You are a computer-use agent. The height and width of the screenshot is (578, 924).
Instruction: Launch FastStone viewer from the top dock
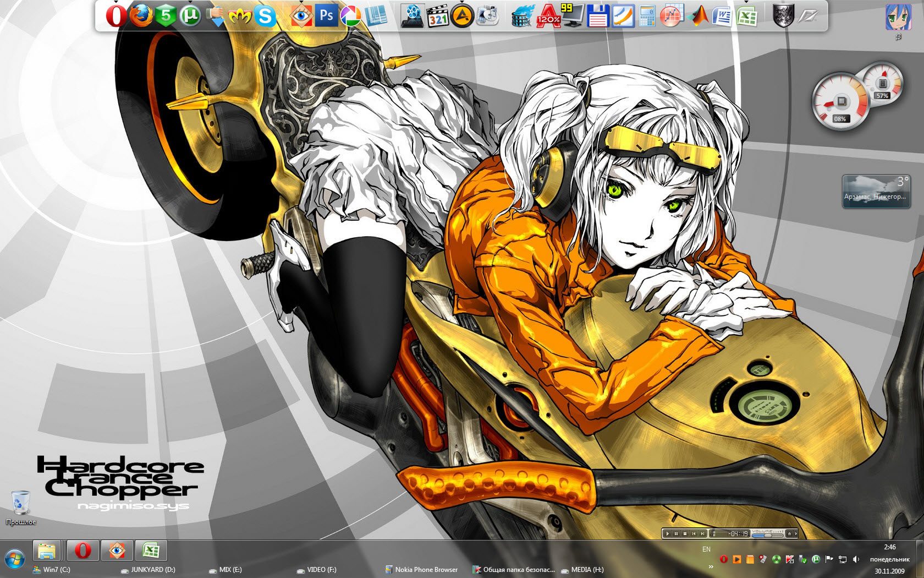[301, 15]
